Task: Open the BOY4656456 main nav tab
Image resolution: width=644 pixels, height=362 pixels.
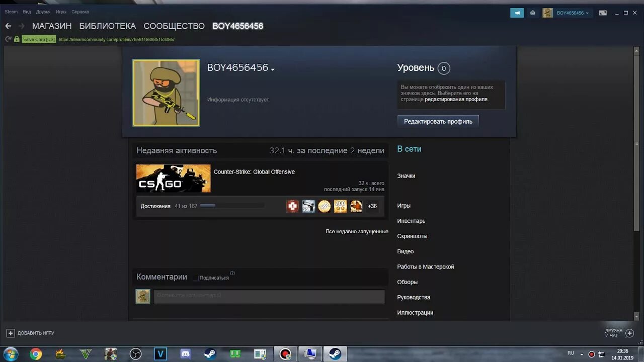Action: point(238,26)
